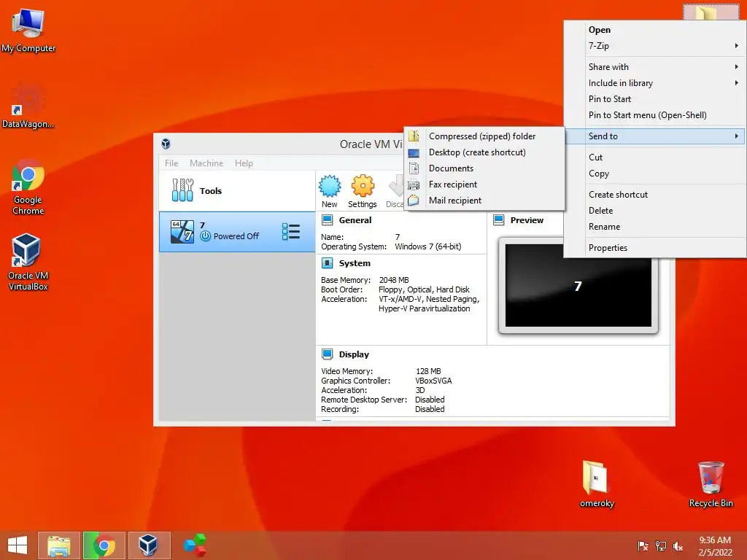Image resolution: width=747 pixels, height=560 pixels.
Task: Click the Windows 7 (64-bit) operating system text
Action: pos(427,246)
